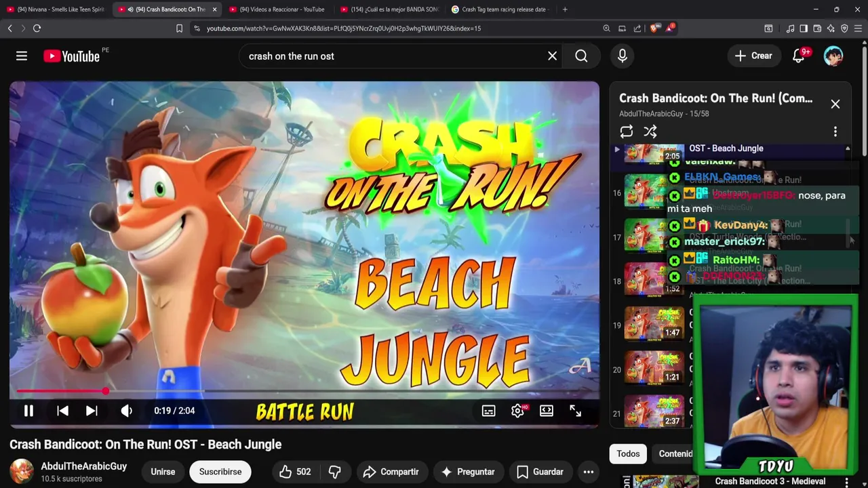Switch to Videos a Reaccionar tab

pyautogui.click(x=279, y=9)
